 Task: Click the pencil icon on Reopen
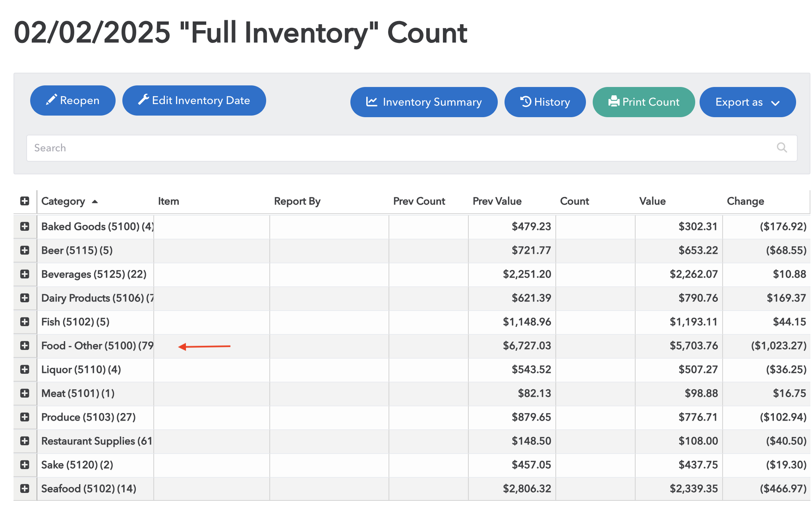coord(51,100)
